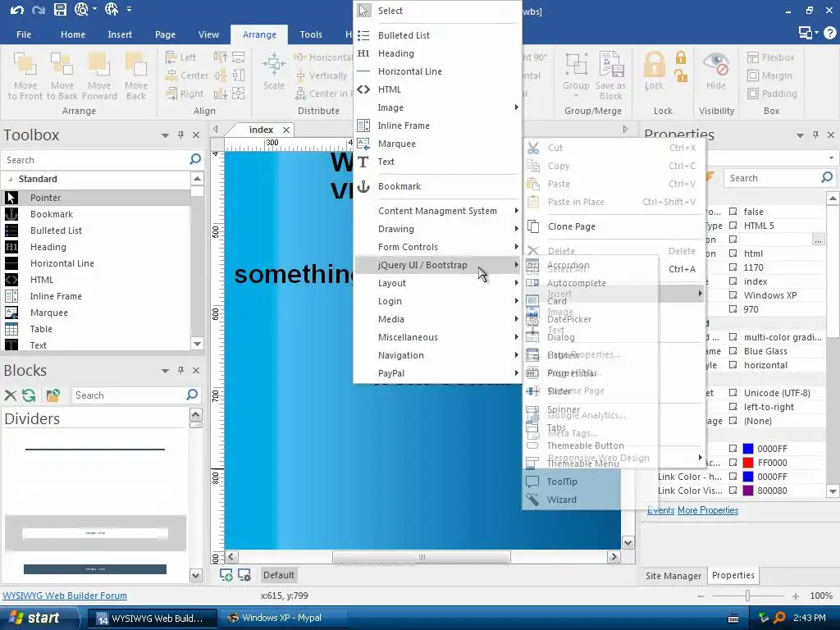
Task: Click the Save disk icon
Action: pyautogui.click(x=60, y=9)
